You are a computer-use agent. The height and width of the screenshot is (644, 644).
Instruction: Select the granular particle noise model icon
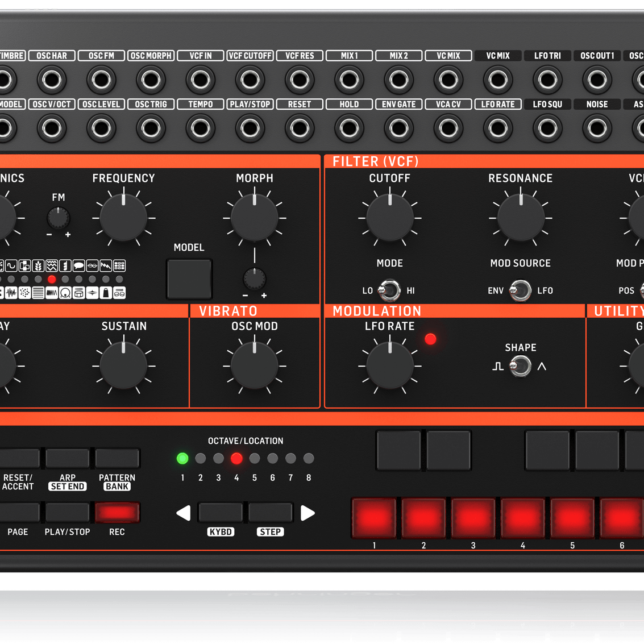24,293
